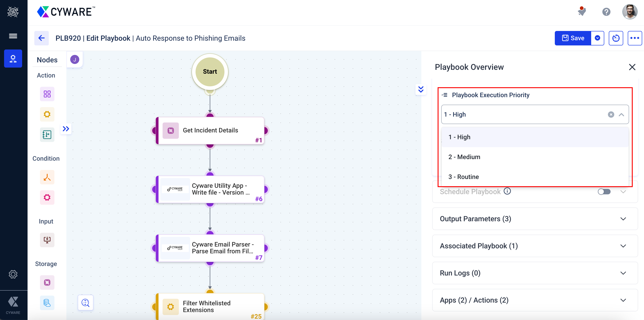Expand the nodes panel double-arrow
Viewport: 644px width, 320px height.
(66, 129)
